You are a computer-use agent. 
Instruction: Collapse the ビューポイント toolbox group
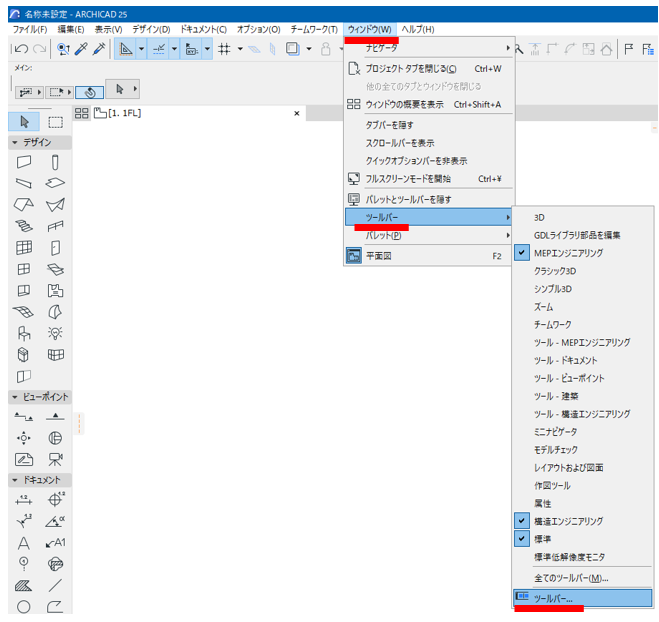click(x=15, y=397)
